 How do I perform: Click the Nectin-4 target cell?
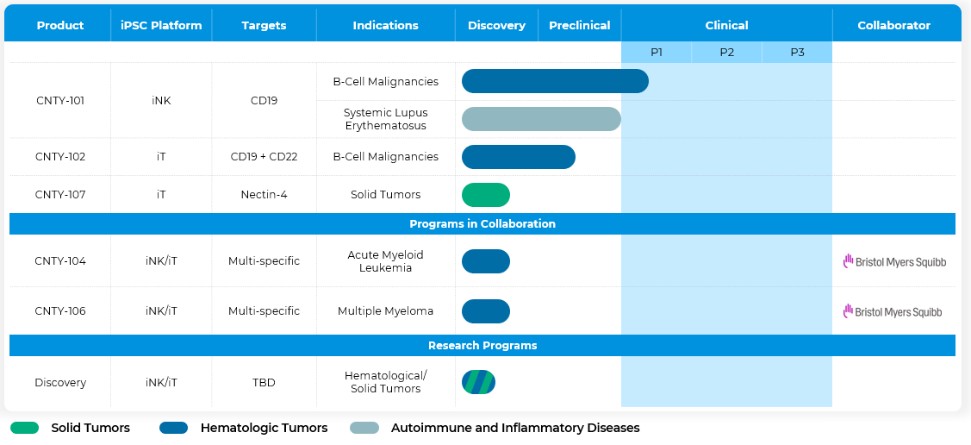coord(264,195)
